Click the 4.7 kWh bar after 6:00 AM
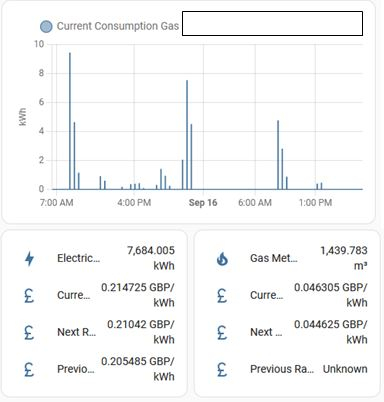384x402 pixels. click(x=278, y=155)
